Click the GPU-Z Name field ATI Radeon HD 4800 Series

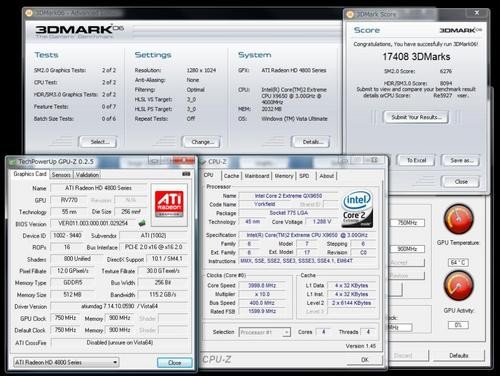(x=98, y=188)
